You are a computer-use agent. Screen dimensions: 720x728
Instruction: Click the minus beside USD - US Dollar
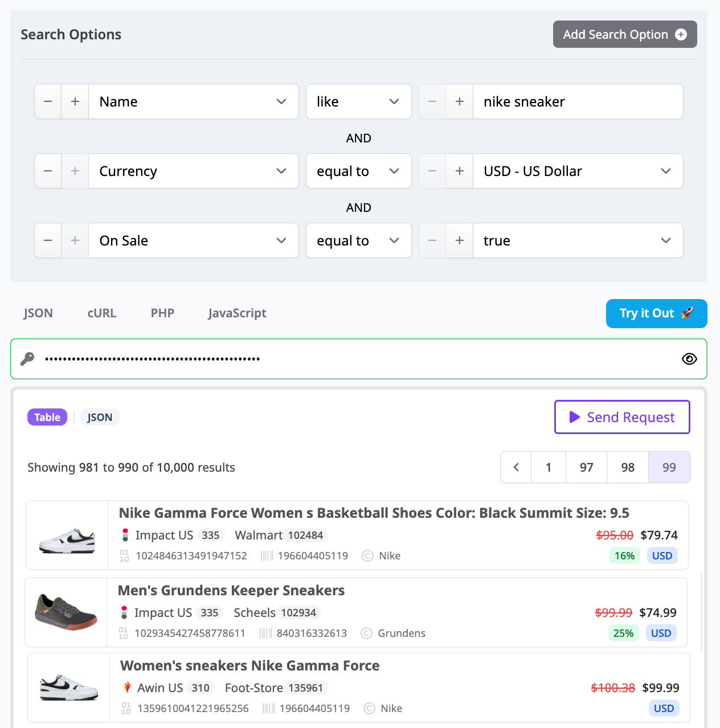[432, 171]
